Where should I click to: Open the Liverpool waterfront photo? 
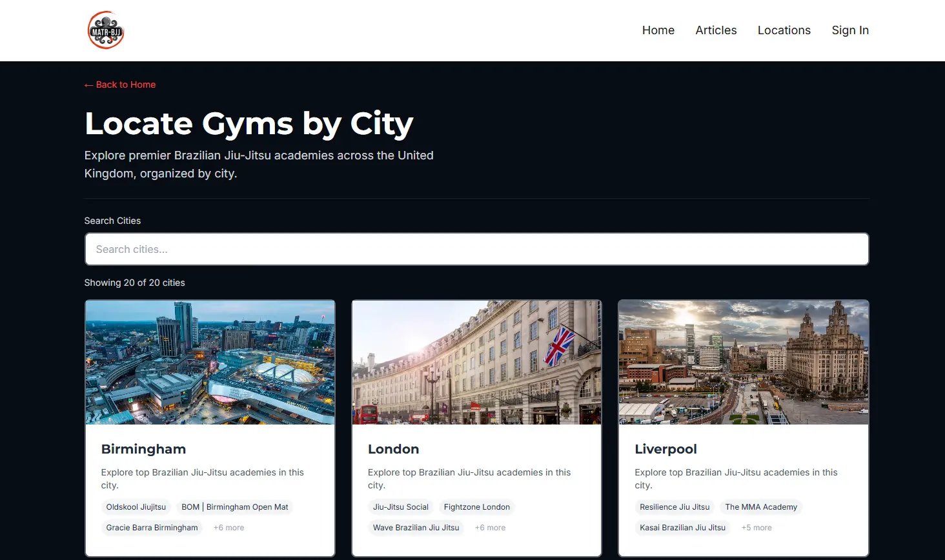743,362
